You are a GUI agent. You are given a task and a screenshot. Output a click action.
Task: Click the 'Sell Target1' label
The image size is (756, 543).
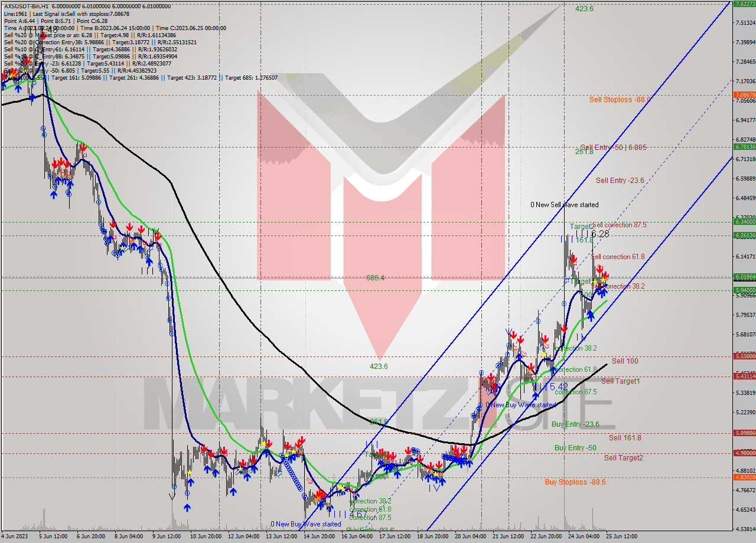(621, 381)
